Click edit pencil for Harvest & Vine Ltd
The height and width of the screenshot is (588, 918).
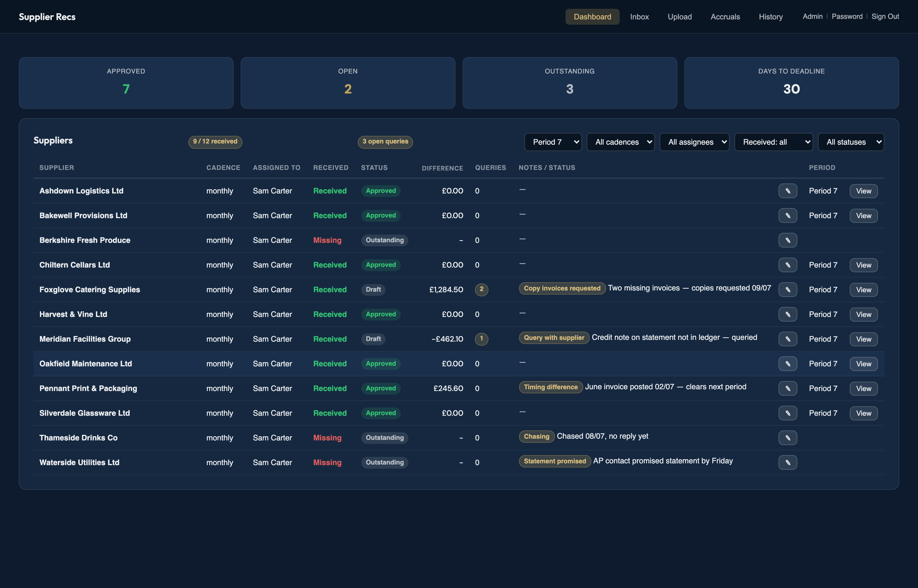(787, 314)
